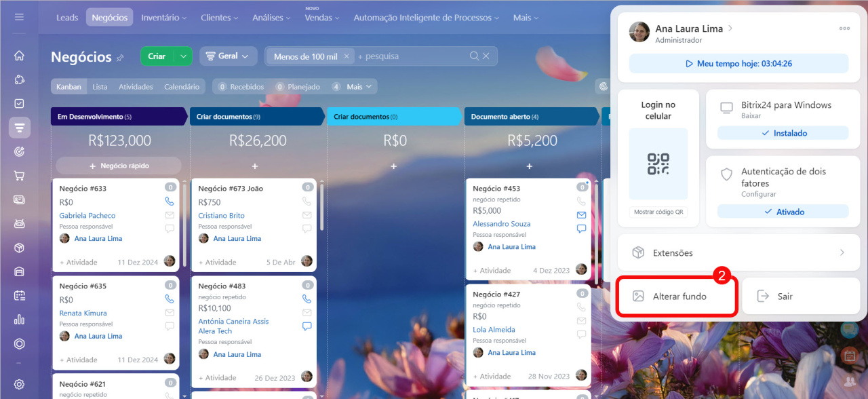Click the search magnifier icon

click(475, 56)
